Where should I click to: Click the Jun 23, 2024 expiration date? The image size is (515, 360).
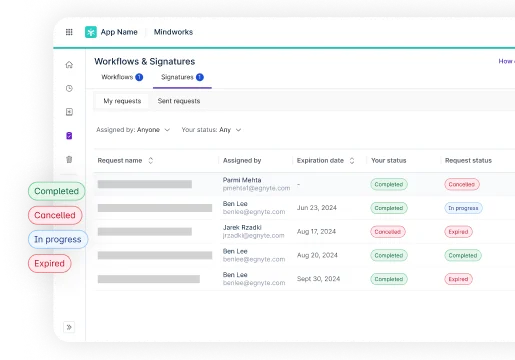point(317,208)
